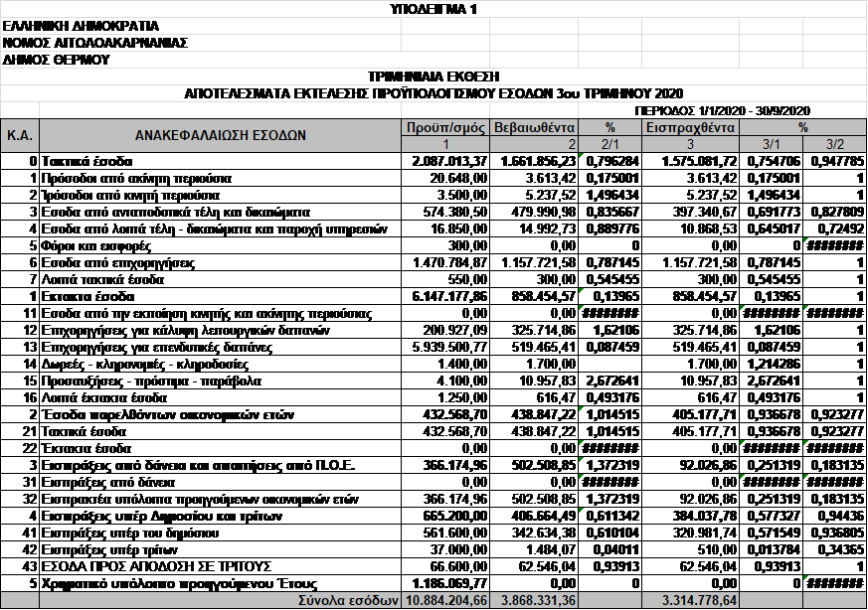This screenshot has height=610, width=868.
Task: Click the total budget cell 10.884.204,66
Action: tap(446, 601)
